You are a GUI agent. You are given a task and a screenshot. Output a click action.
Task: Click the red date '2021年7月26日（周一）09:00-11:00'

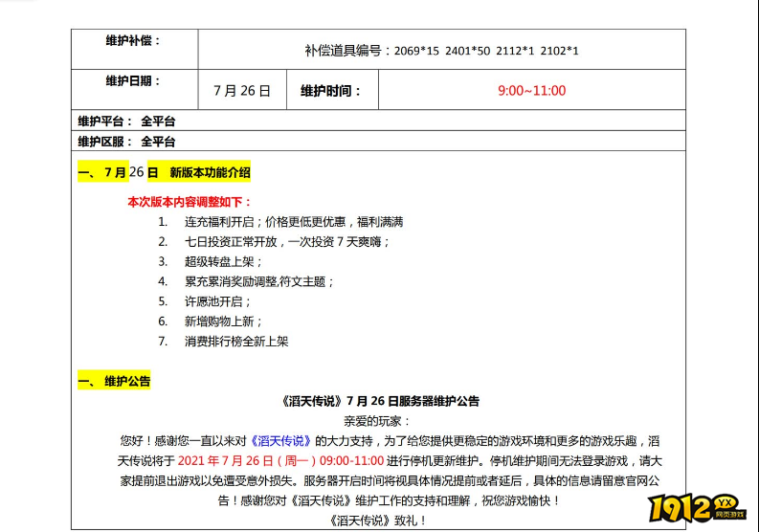[x=280, y=461]
